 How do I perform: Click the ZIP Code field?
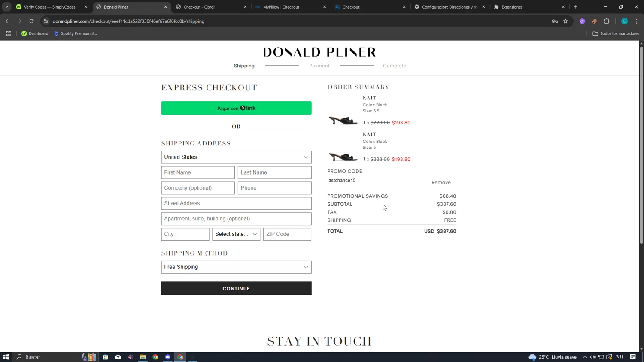[287, 234]
